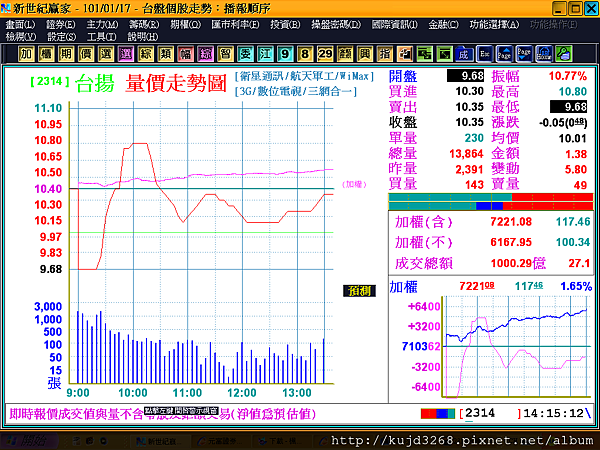600x450 pixels.
Task: Open the 設定(S) menu
Action: pyautogui.click(x=62, y=37)
